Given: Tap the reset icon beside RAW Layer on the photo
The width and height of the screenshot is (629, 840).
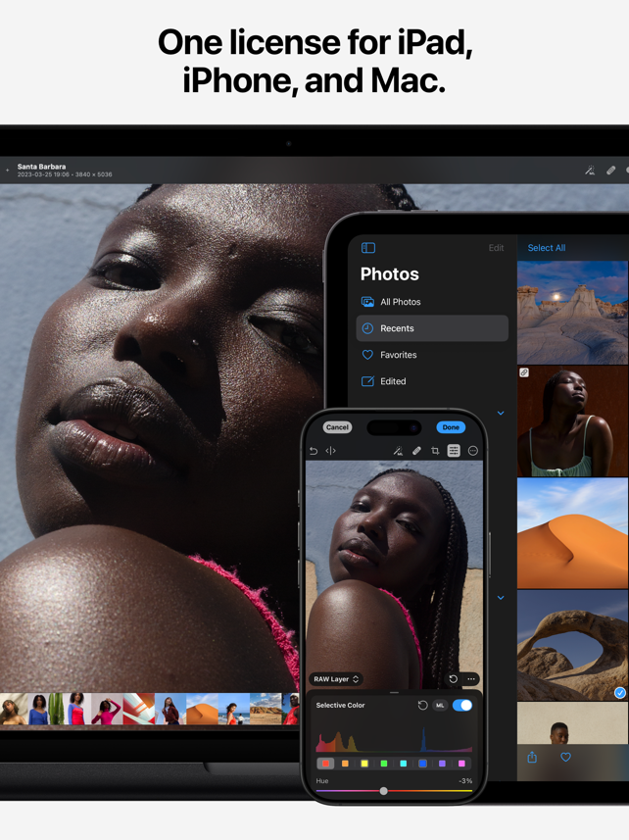Looking at the screenshot, I should [453, 678].
